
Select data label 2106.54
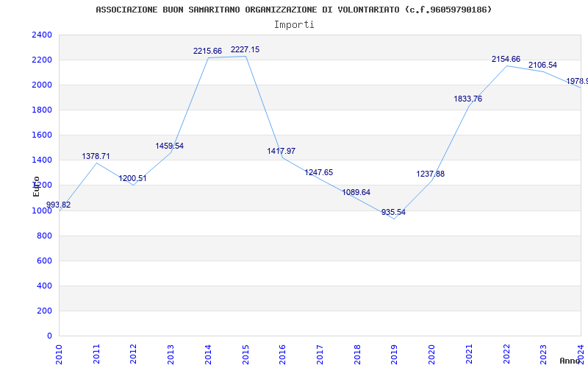point(542,65)
